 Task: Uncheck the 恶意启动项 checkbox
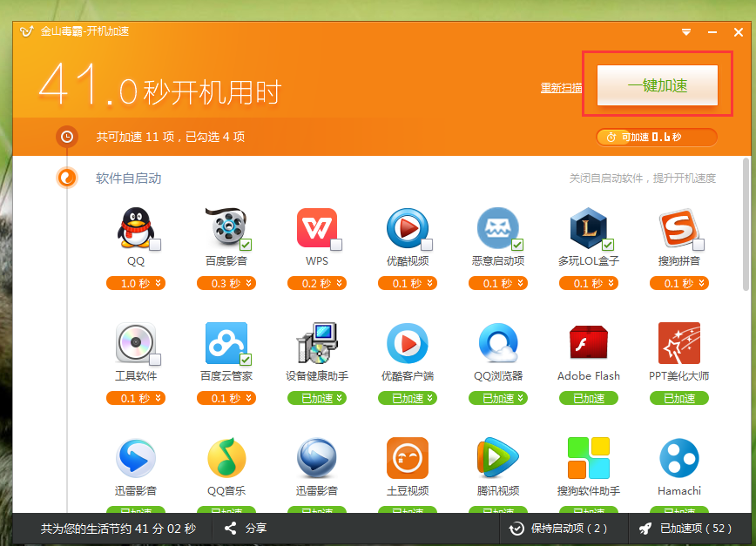click(517, 245)
